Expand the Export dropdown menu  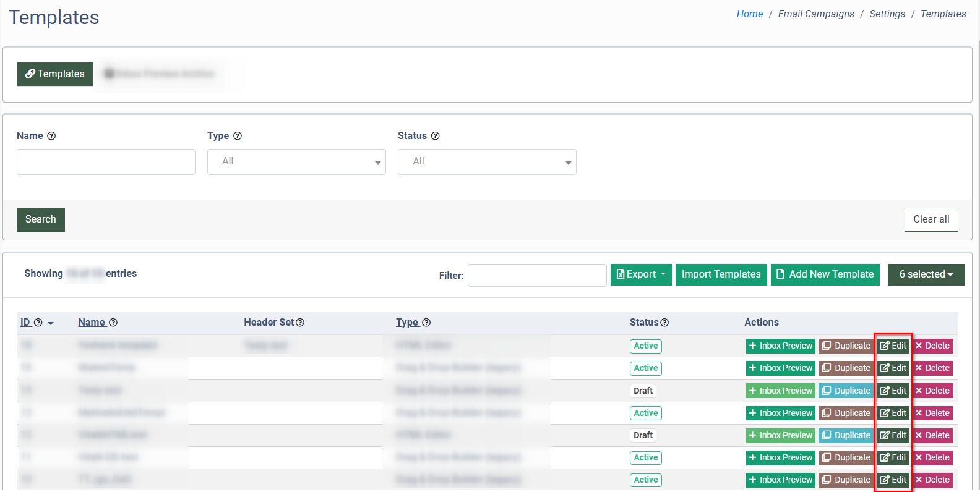641,274
